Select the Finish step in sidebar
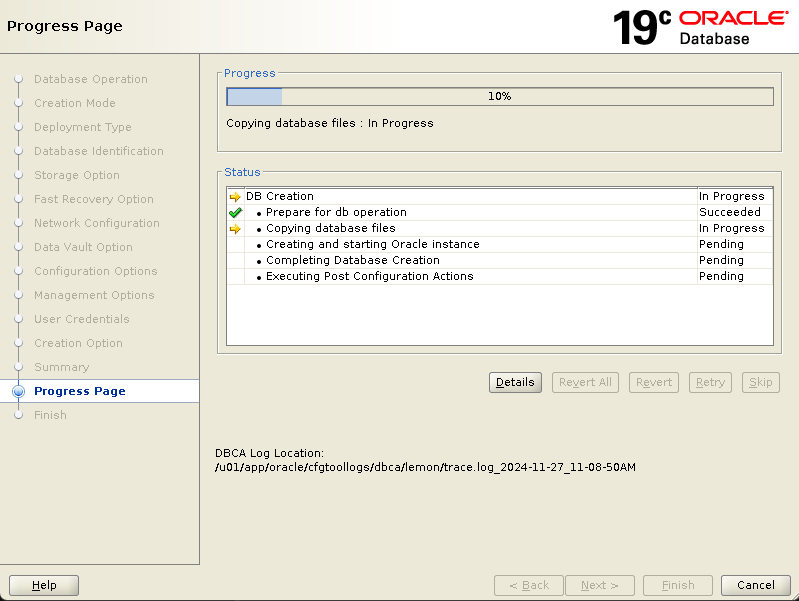This screenshot has width=799, height=601. (x=50, y=415)
